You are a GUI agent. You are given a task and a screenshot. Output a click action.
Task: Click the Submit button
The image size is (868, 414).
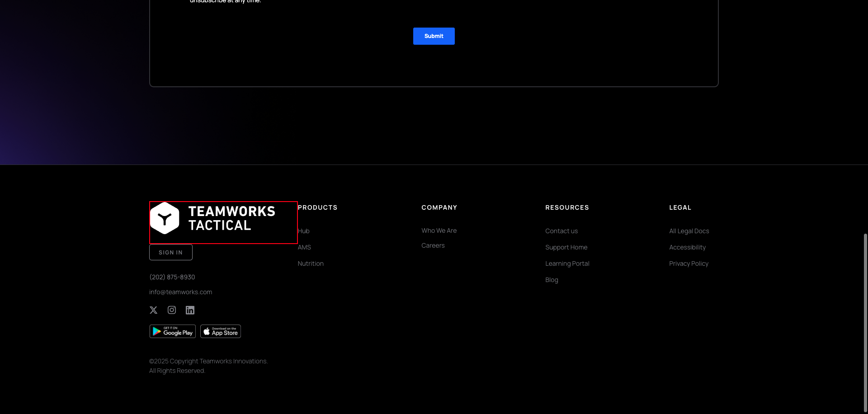coord(434,36)
